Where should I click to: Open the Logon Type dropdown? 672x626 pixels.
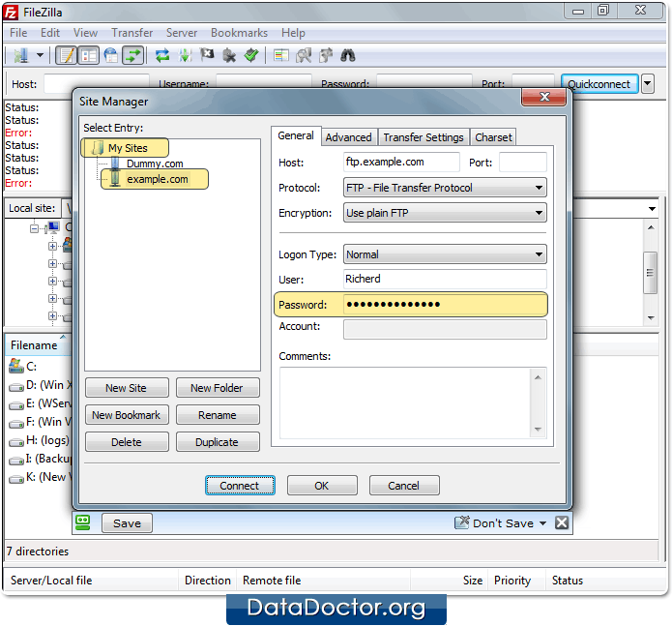[445, 254]
